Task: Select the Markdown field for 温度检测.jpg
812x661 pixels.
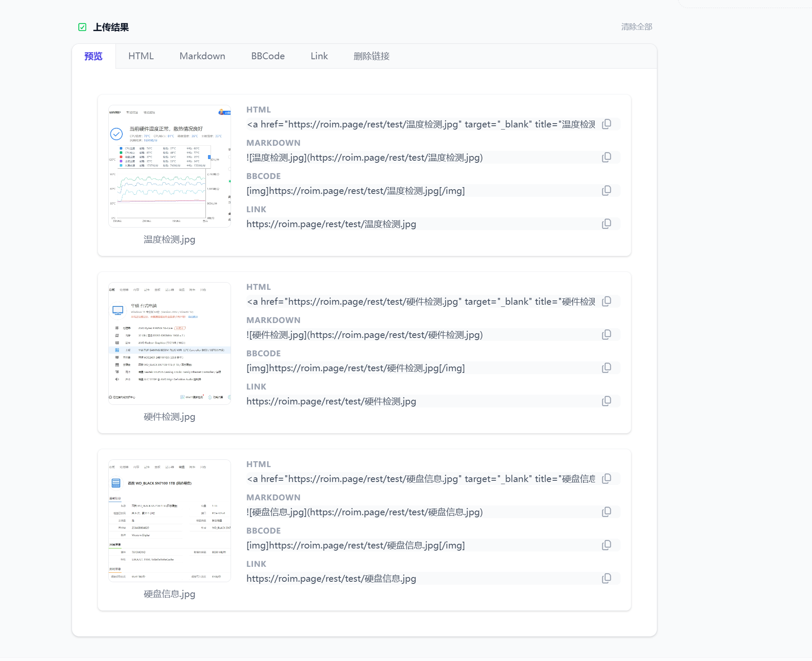Action: tap(421, 157)
